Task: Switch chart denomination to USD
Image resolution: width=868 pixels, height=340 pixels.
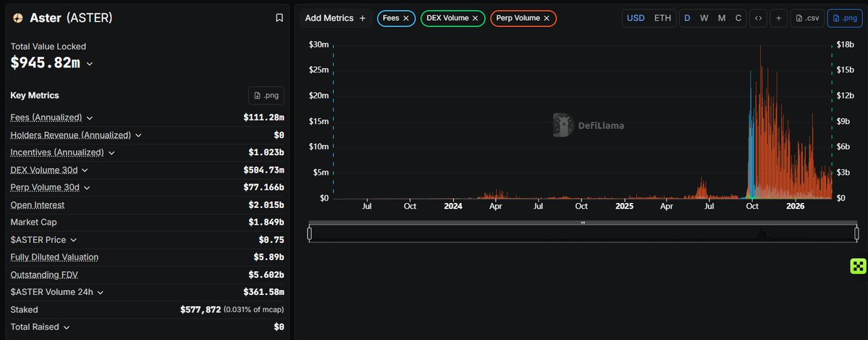Action: pos(636,18)
